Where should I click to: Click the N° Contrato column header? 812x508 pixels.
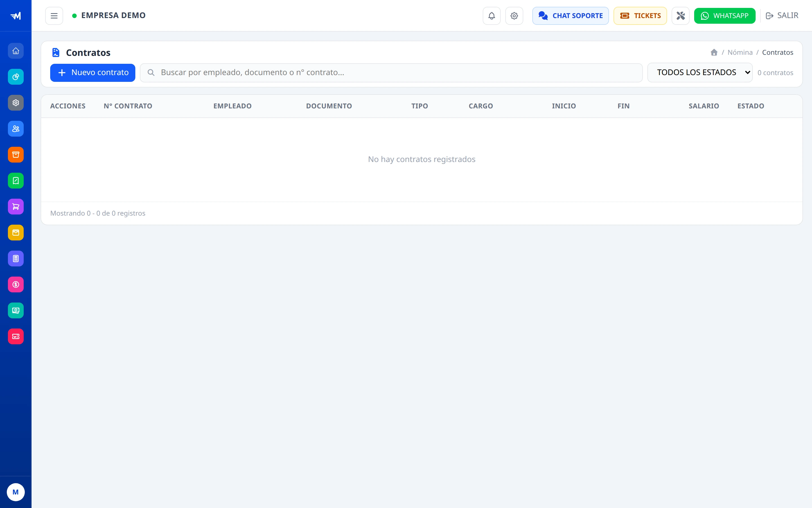128,106
